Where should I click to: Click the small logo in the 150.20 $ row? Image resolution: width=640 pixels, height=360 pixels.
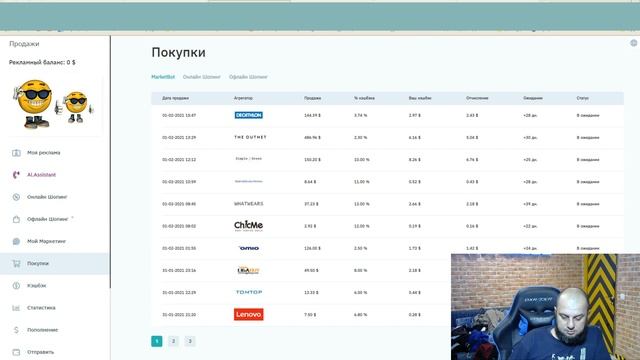(249, 159)
